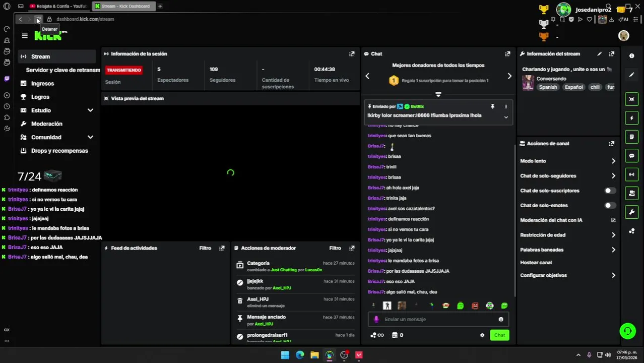Open Chat de solo-seguidores options arrow
The width and height of the screenshot is (644, 363).
[x=613, y=176]
